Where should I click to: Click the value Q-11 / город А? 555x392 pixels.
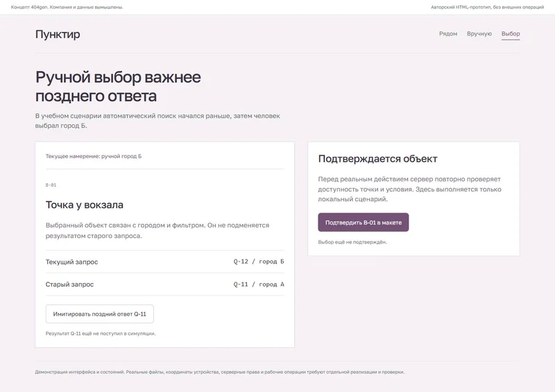pos(259,284)
